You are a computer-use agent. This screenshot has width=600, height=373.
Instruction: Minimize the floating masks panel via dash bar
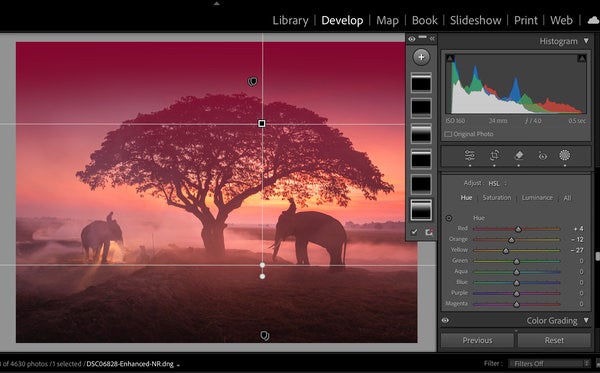pos(422,37)
